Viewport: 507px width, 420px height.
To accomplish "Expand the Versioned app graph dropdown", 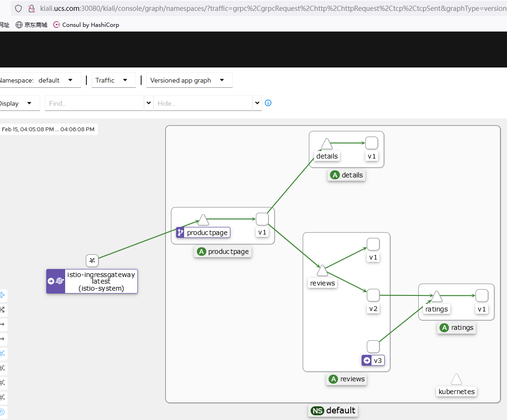I will tap(189, 80).
